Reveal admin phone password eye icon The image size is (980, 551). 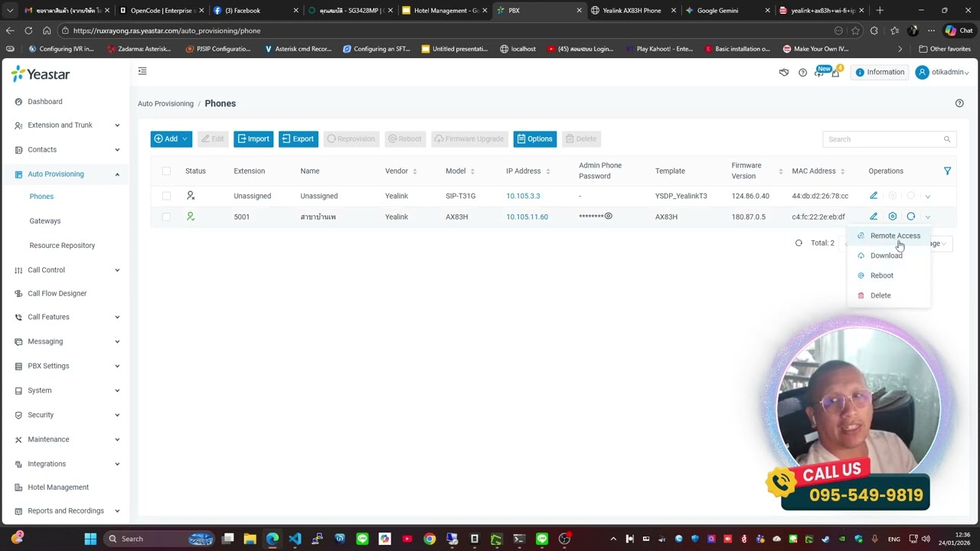pyautogui.click(x=609, y=217)
